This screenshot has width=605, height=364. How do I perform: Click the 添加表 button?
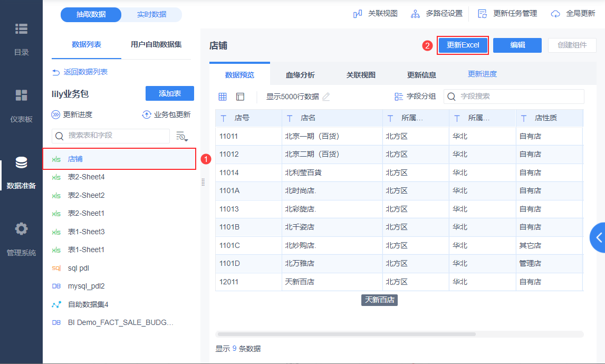coord(170,93)
